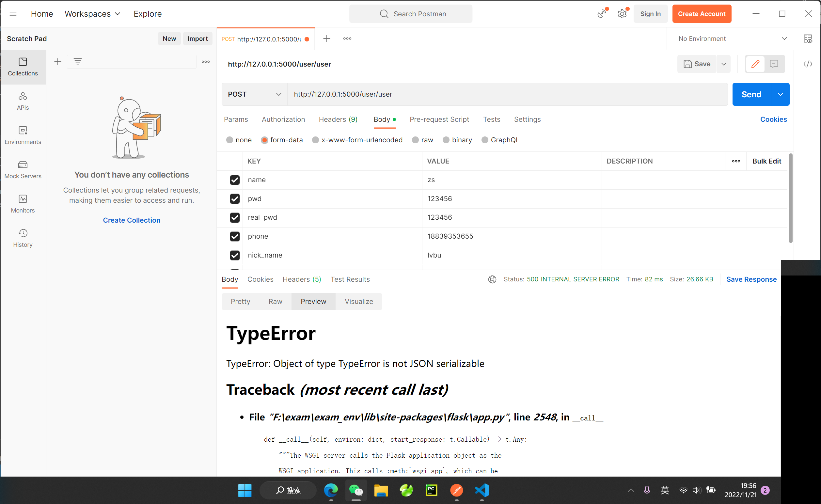Open the Environments sidebar panel
Image resolution: width=821 pixels, height=504 pixels.
point(23,135)
